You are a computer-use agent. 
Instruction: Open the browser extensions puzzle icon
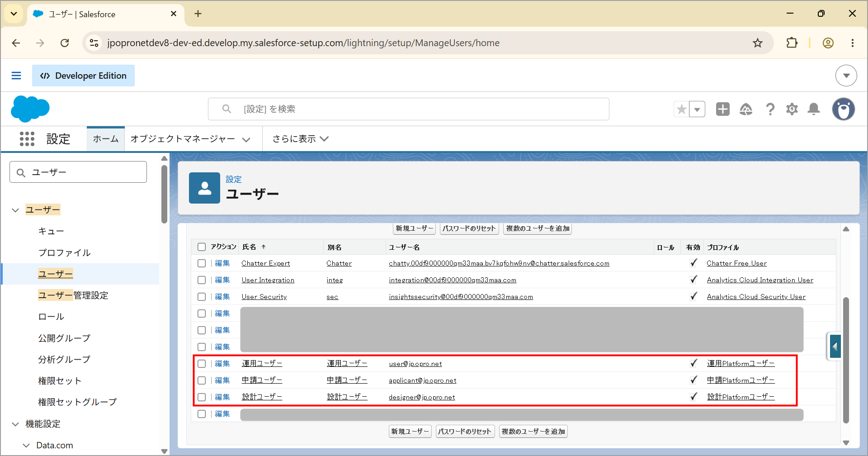click(792, 43)
